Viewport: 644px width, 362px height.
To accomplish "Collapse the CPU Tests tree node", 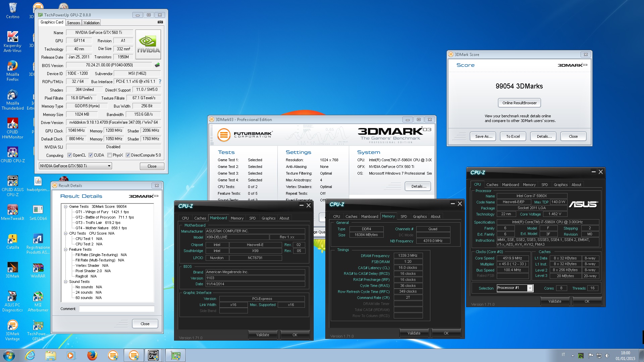I will coord(66,233).
